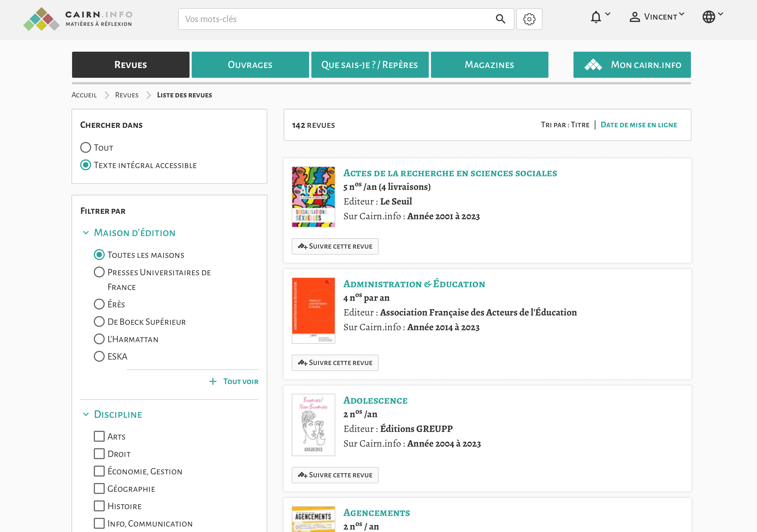Select the Tout radio button

(86, 147)
